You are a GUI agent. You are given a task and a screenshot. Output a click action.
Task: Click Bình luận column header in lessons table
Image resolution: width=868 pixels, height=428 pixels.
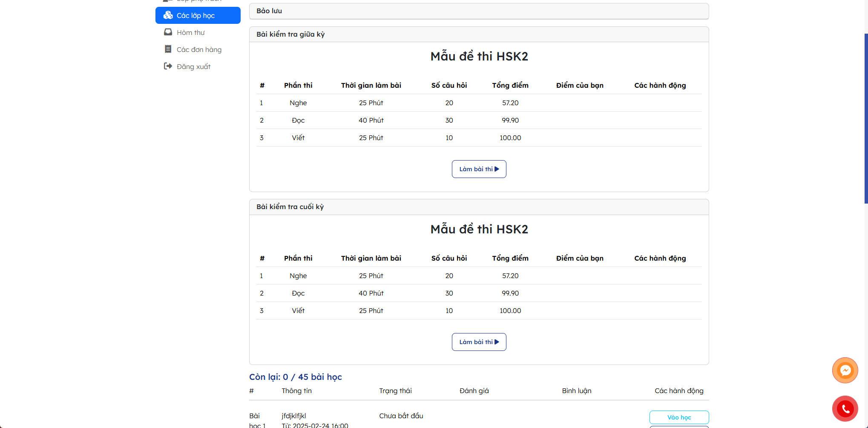pos(577,391)
